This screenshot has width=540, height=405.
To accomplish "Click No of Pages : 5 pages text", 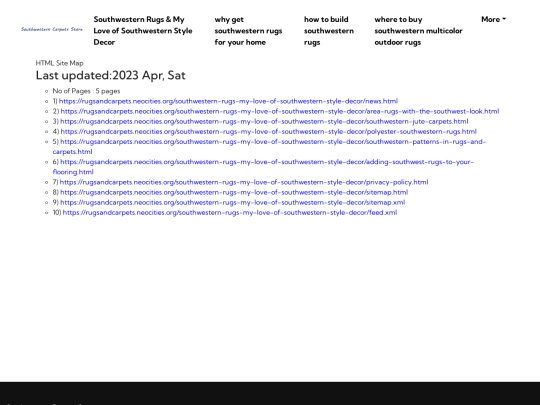I will pos(86,91).
